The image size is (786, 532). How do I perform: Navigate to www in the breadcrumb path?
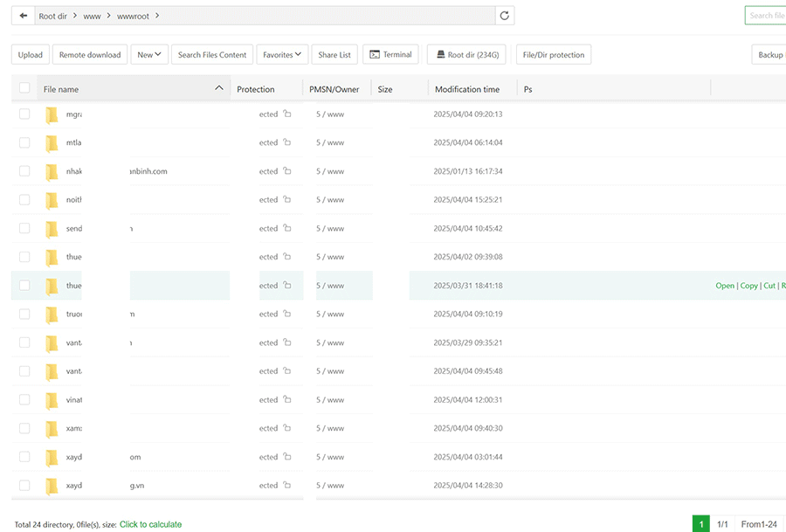pos(92,16)
